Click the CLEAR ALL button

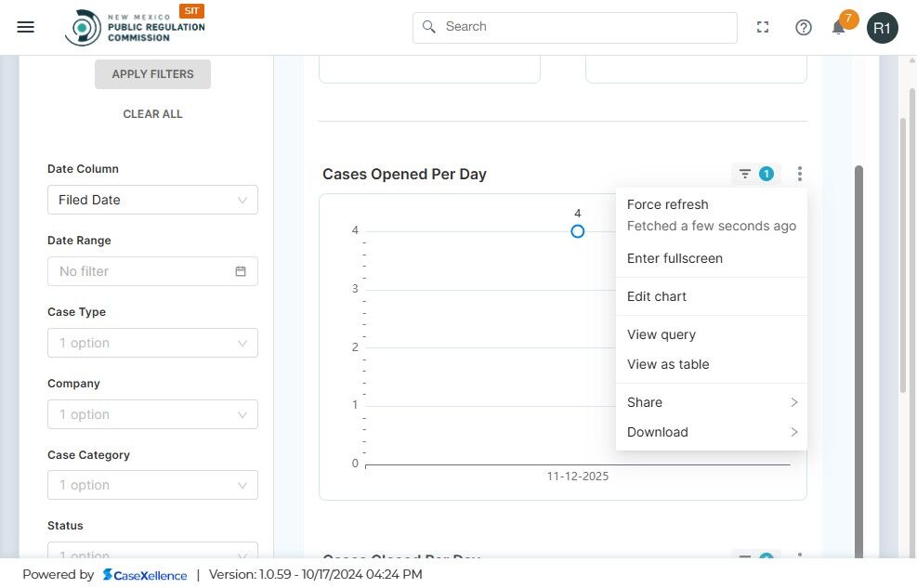click(x=152, y=114)
